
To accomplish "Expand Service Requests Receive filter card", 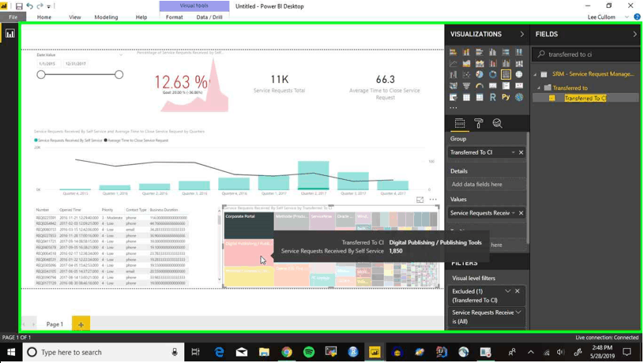I will [518, 312].
